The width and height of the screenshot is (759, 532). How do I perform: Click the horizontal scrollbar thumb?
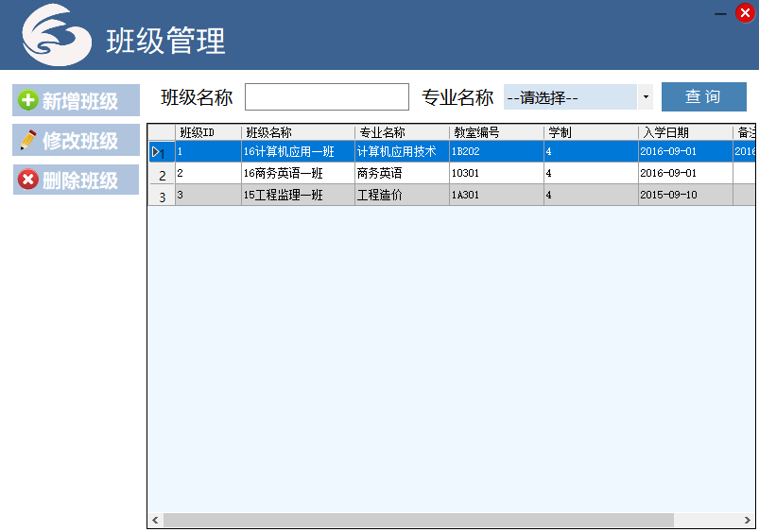tap(419, 521)
